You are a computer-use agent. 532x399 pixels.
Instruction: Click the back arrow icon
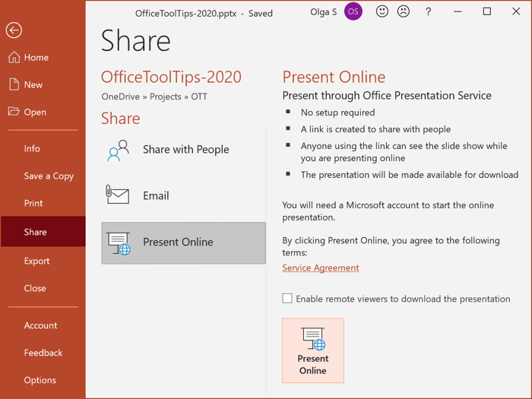14,30
